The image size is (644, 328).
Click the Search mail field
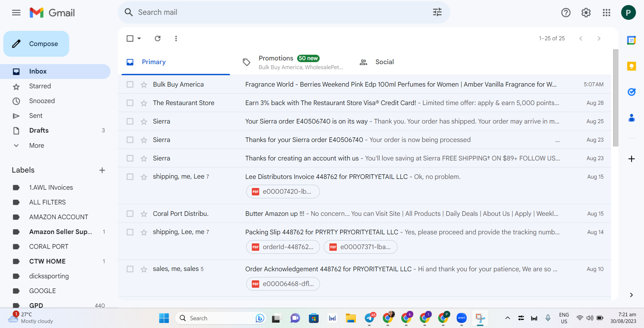click(284, 12)
